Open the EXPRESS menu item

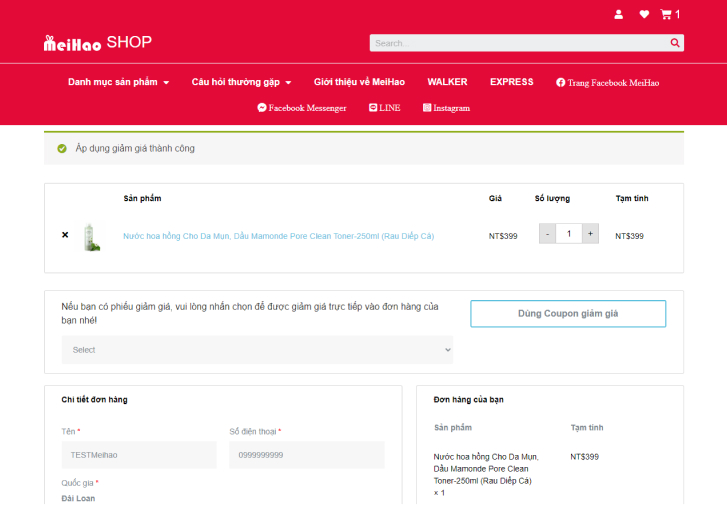pos(511,82)
